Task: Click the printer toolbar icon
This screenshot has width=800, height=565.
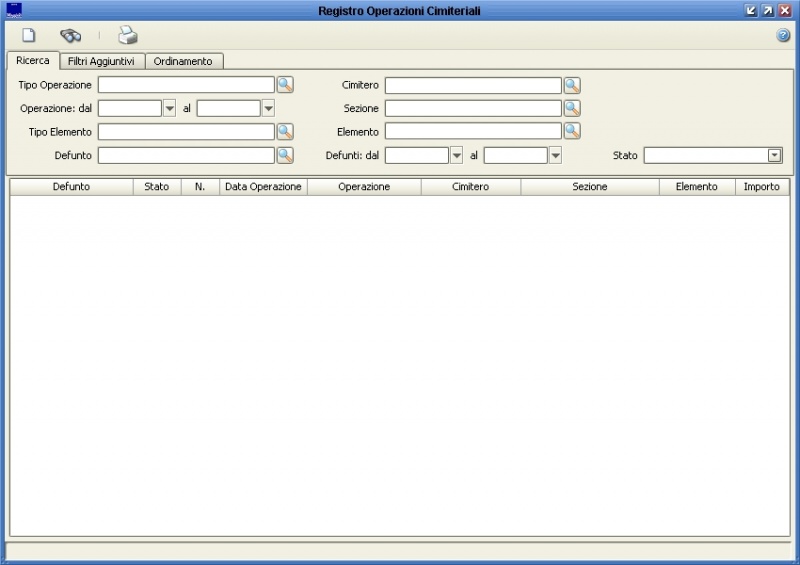Action: click(x=128, y=35)
